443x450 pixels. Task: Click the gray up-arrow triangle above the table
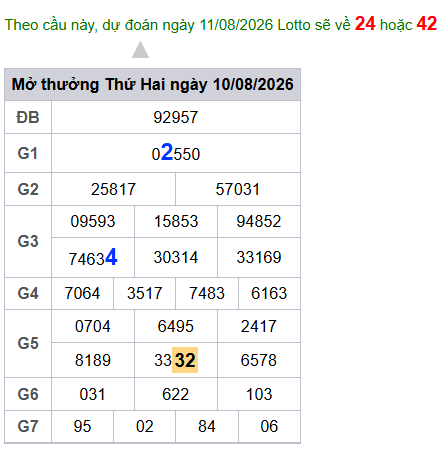(140, 50)
